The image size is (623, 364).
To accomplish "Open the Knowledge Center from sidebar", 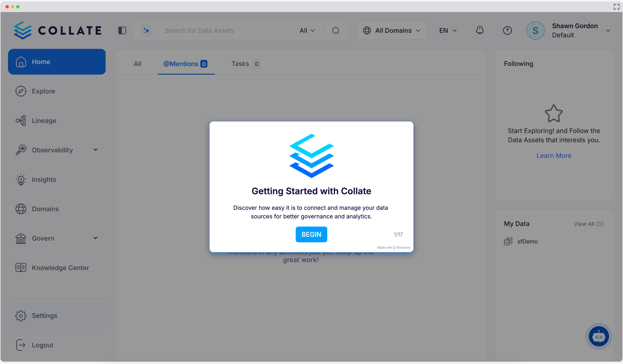I will point(60,268).
